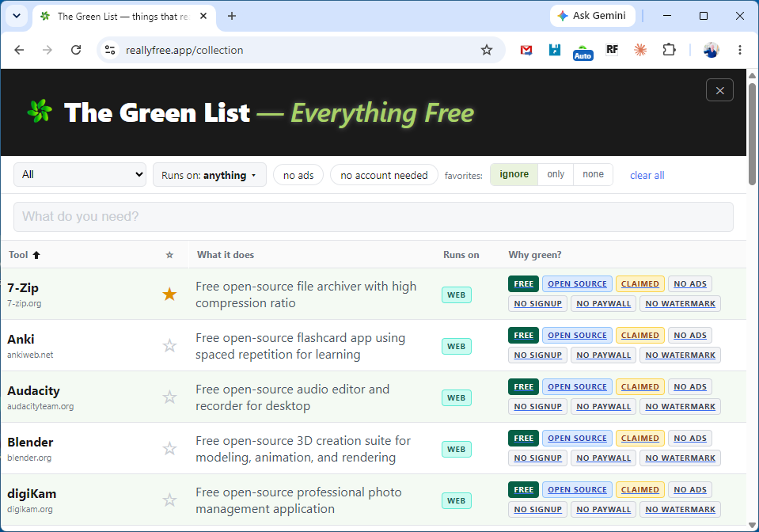Click the 7-zip.org domain text
This screenshot has width=759, height=532.
(x=25, y=303)
